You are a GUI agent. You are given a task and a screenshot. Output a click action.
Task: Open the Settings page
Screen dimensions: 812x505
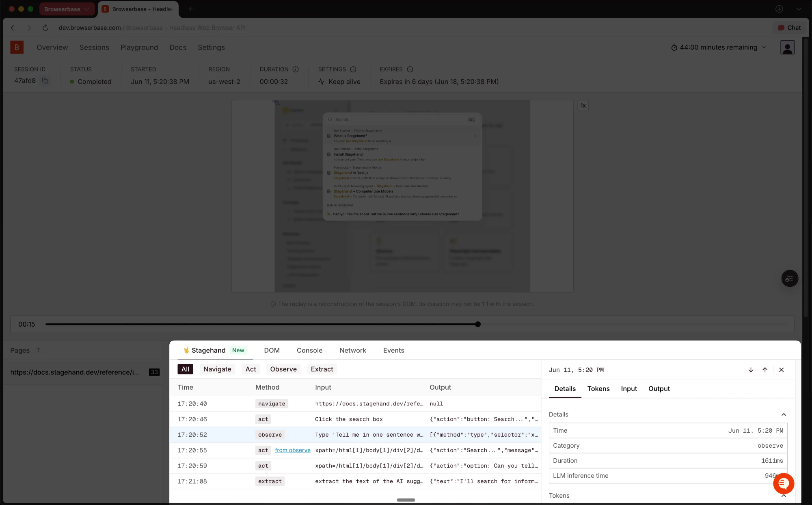[x=211, y=48]
